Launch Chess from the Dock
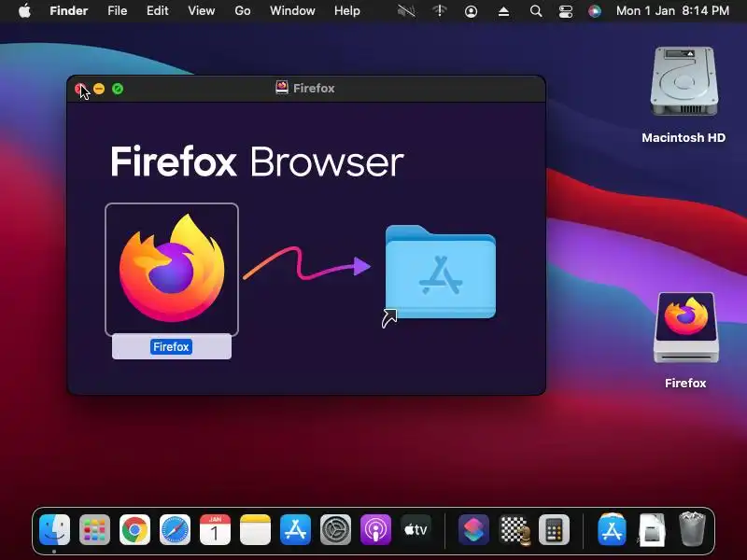This screenshot has height=560, width=747. 514,529
